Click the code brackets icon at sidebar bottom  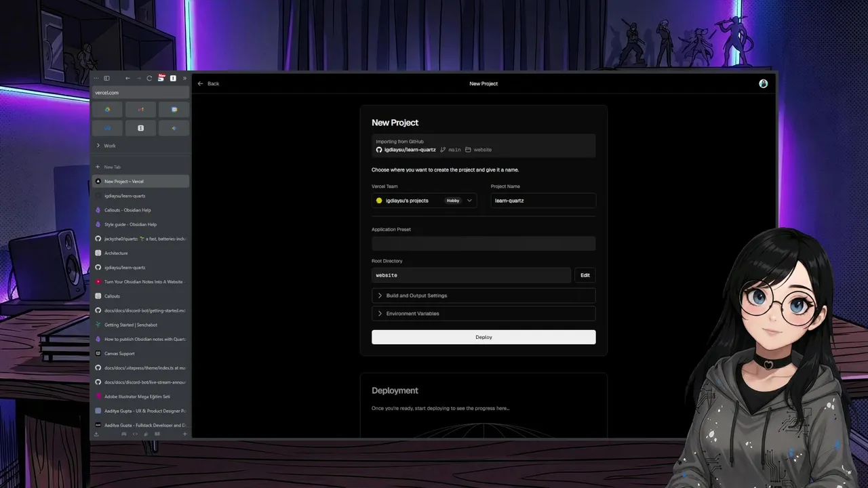click(135, 434)
